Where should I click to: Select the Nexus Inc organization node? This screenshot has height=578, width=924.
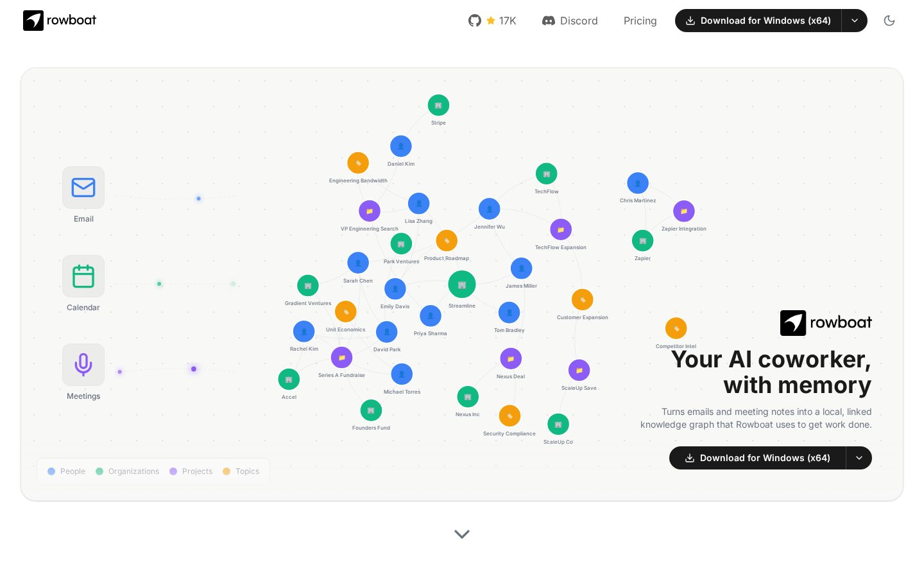tap(468, 397)
